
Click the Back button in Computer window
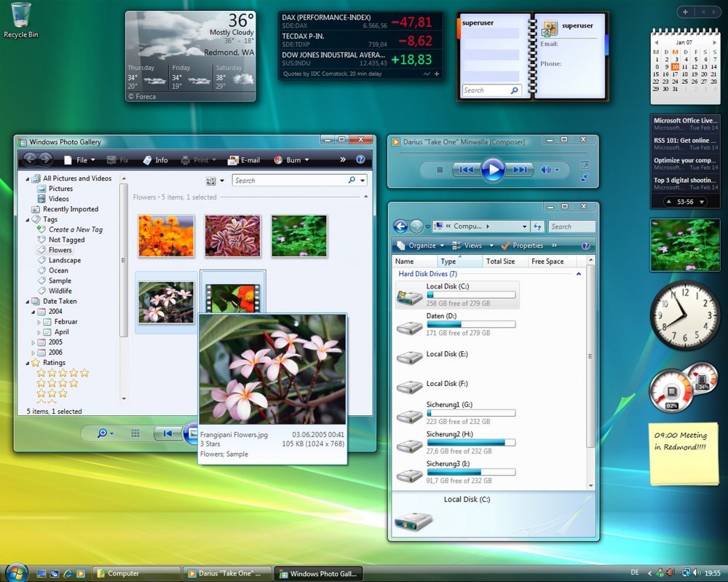point(400,227)
